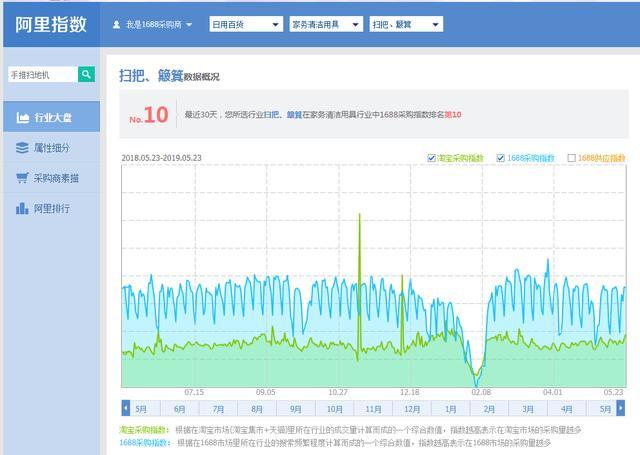Expand the 我是1688采购商 role menu
This screenshot has width=640, height=455.
[153, 25]
